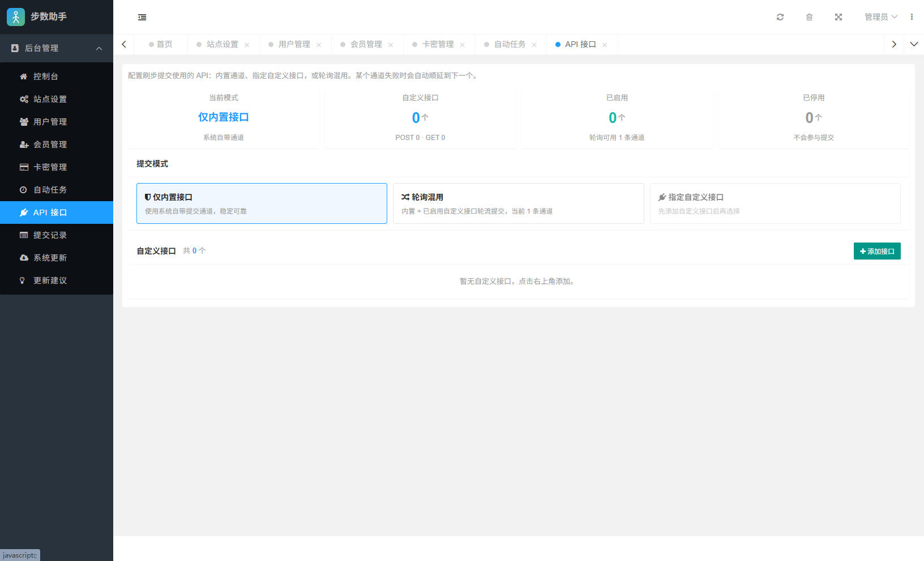Click the 暂无自定义接口 empty message
Image resolution: width=924 pixels, height=561 pixels.
(x=518, y=281)
